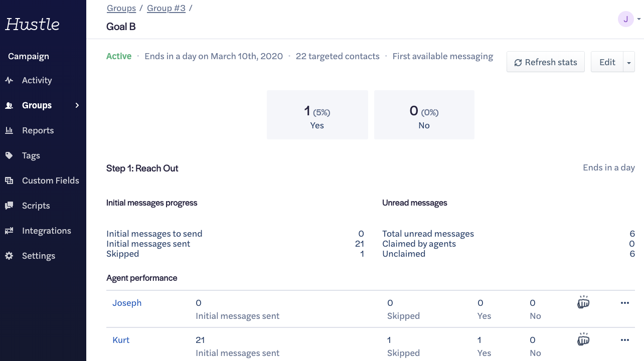Open Scripts from the sidebar menu
Viewport: 644px width, 361px height.
coord(36,206)
